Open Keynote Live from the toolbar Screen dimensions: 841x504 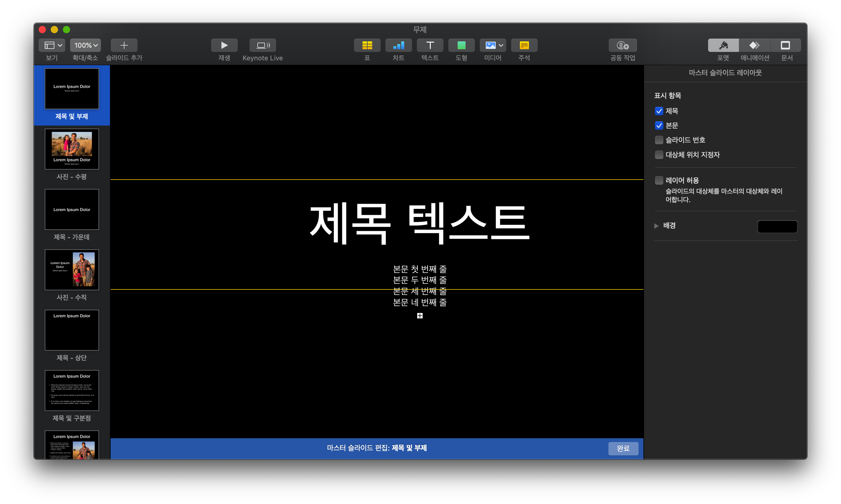pos(263,45)
